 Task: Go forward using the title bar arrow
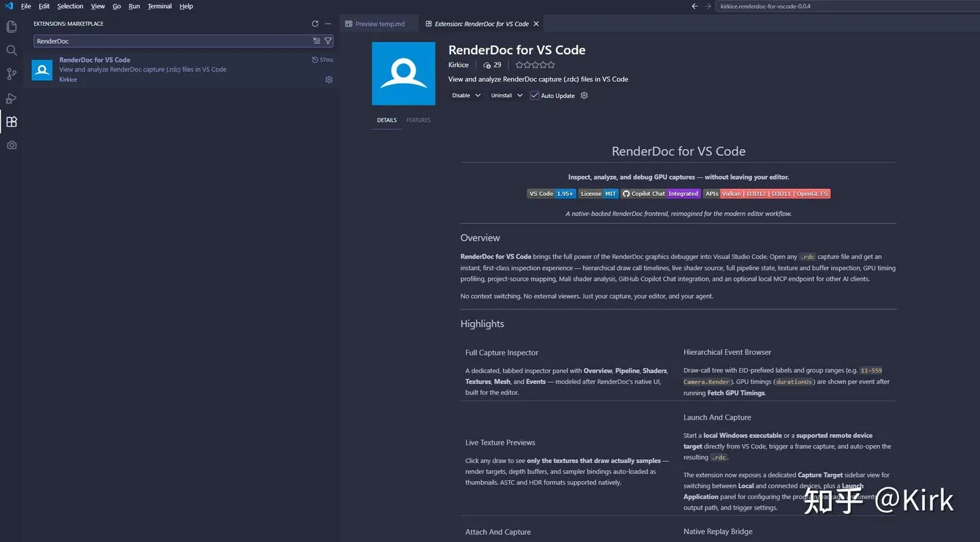pyautogui.click(x=708, y=6)
